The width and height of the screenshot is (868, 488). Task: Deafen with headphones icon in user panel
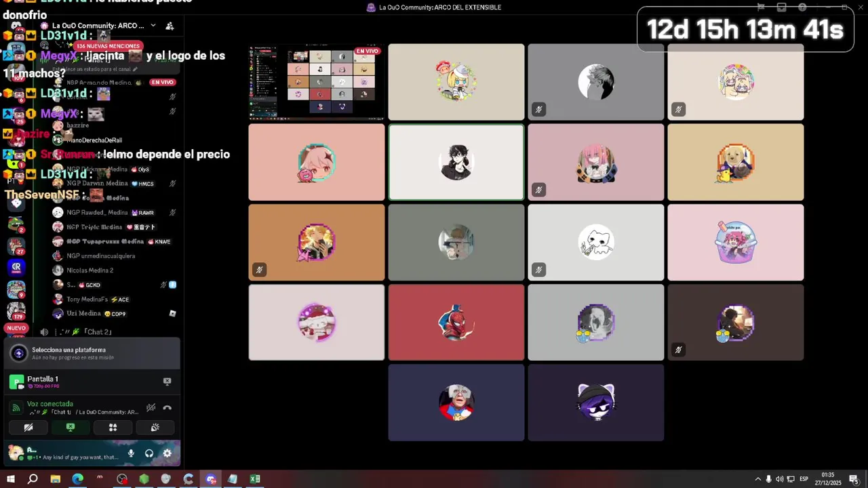[149, 453]
